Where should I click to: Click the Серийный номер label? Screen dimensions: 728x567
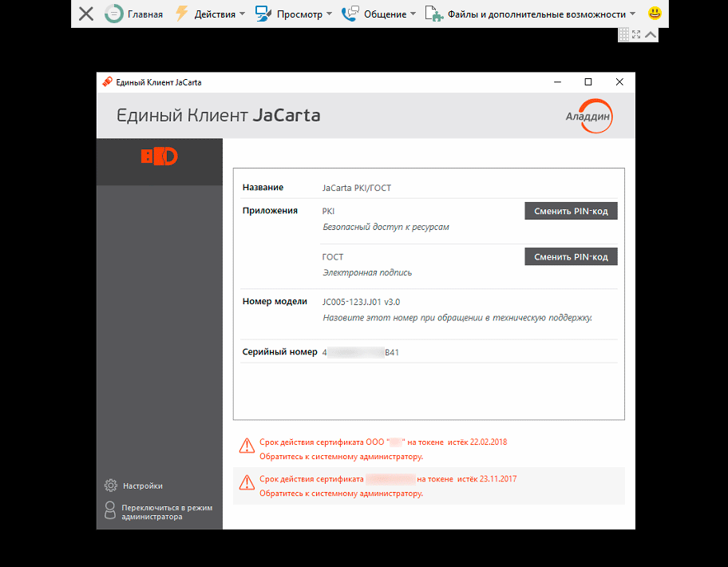tap(279, 352)
